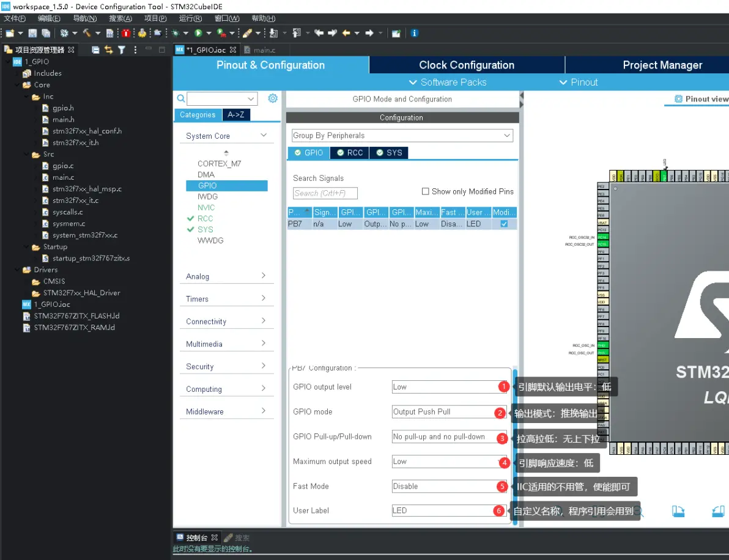Select NVIC in System Core list
The image size is (729, 560).
tap(206, 207)
